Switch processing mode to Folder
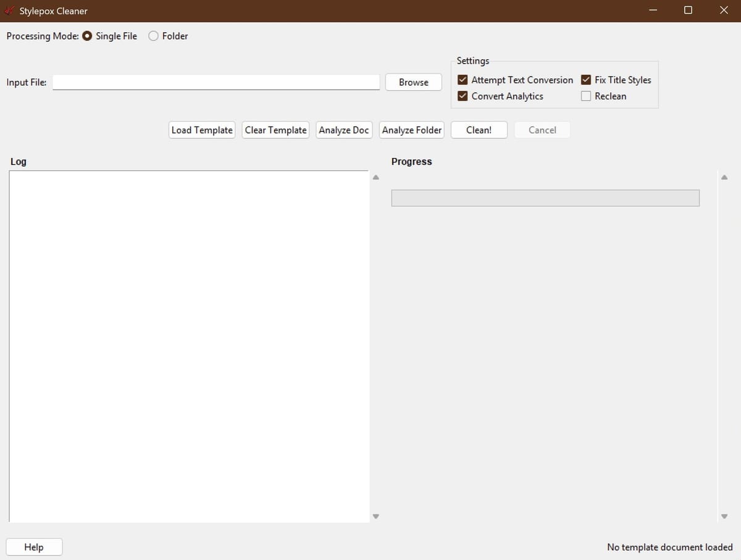The image size is (741, 560). (x=154, y=36)
